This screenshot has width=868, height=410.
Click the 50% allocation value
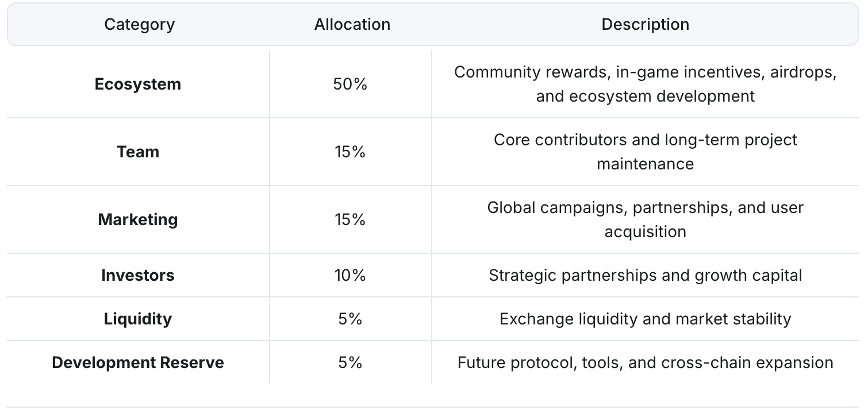point(350,84)
